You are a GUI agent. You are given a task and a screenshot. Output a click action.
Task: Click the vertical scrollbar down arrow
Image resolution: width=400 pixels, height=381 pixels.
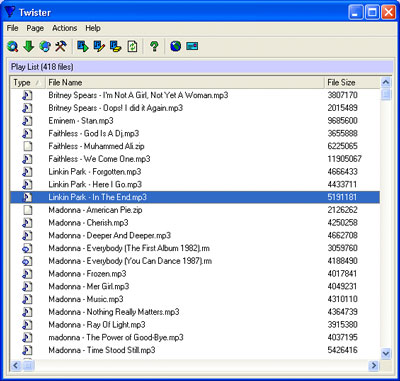tap(386, 353)
